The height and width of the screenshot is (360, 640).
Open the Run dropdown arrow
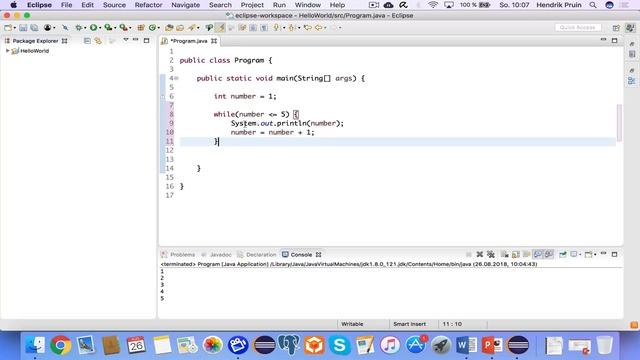[x=100, y=28]
